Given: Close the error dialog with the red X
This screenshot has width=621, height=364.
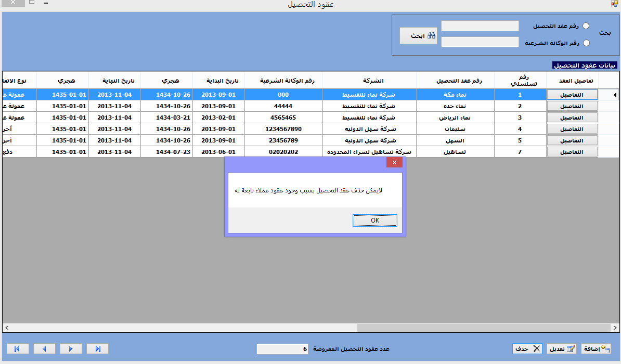Looking at the screenshot, I should pos(394,163).
